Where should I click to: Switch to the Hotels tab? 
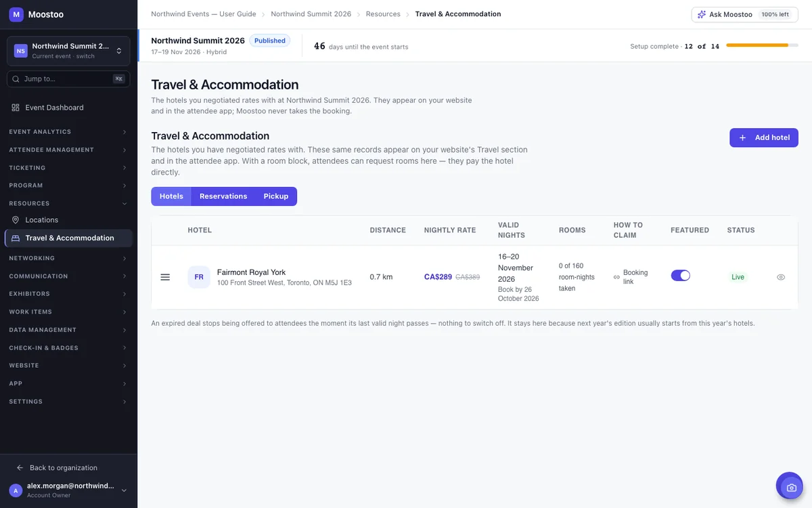click(x=171, y=196)
